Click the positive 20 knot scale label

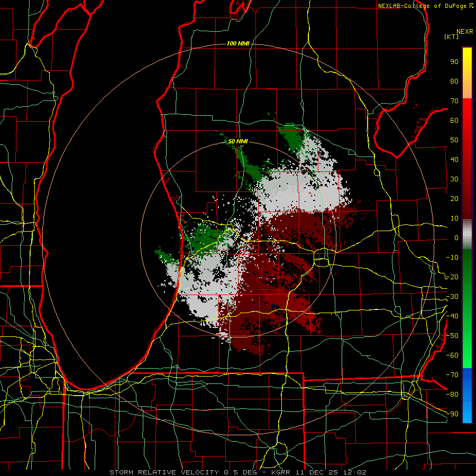(x=454, y=199)
